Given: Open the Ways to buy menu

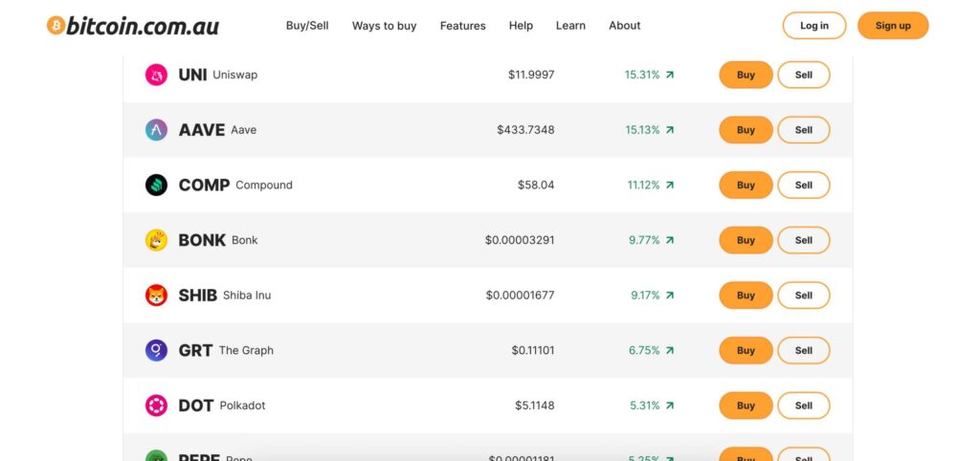Looking at the screenshot, I should pos(384,26).
